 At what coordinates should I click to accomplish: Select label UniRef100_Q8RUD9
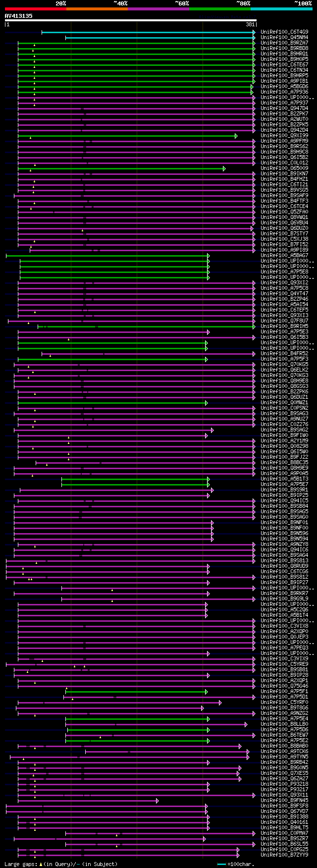tap(284, 566)
